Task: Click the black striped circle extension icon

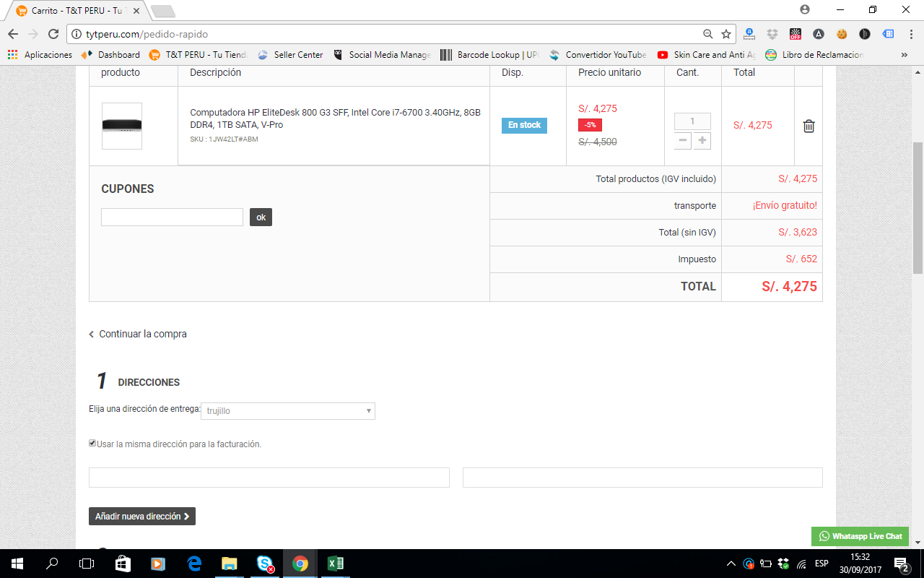Action: [865, 34]
